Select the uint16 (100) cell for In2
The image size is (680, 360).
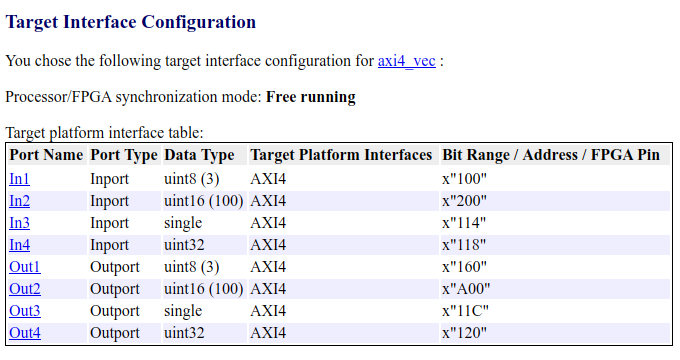203,201
